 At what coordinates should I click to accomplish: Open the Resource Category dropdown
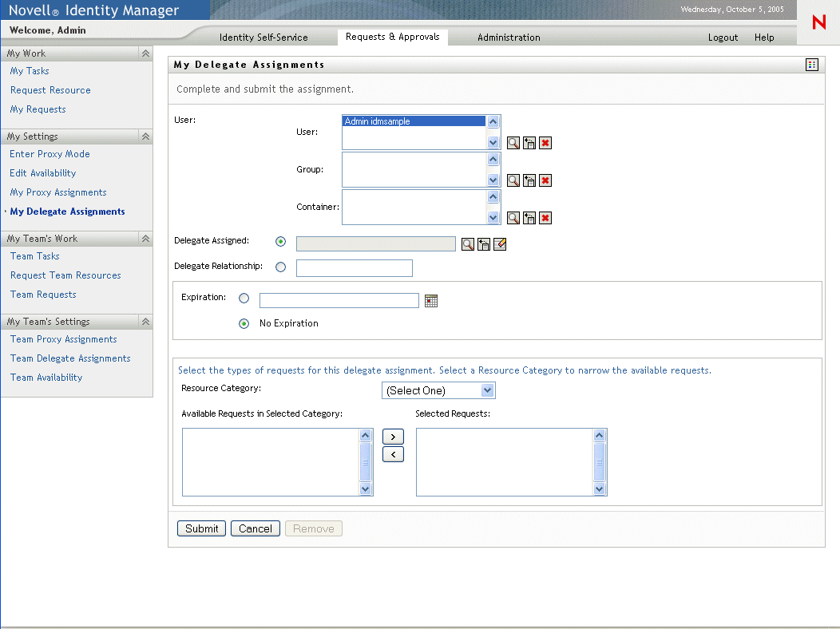438,390
